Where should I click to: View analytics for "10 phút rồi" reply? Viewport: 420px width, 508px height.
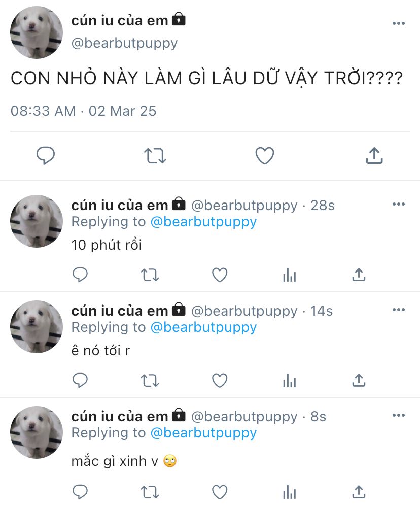click(290, 275)
